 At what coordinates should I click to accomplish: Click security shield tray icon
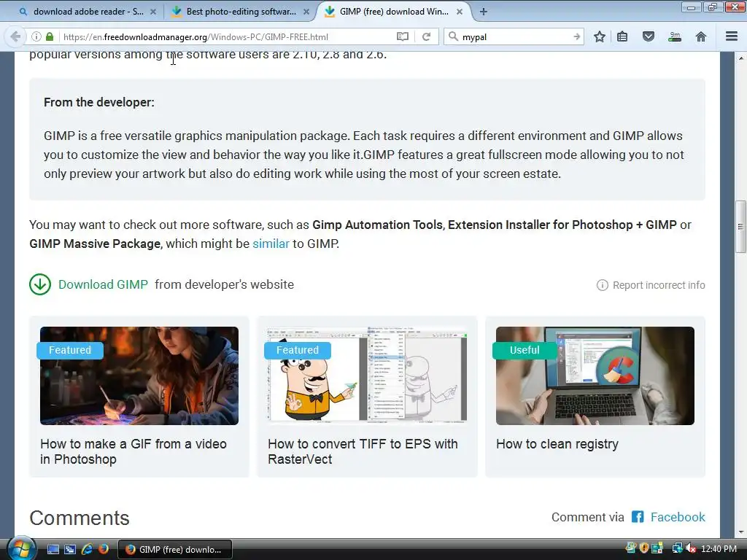coord(644,548)
